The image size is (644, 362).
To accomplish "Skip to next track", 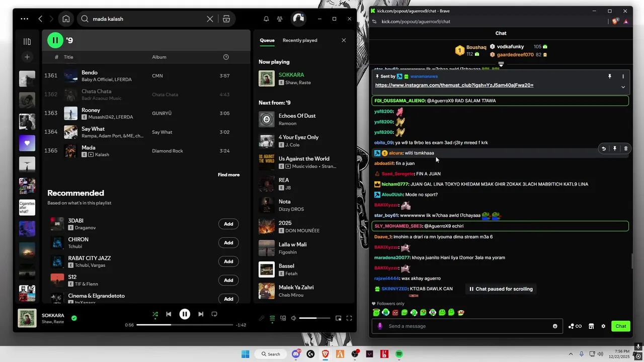I will pos(201,314).
